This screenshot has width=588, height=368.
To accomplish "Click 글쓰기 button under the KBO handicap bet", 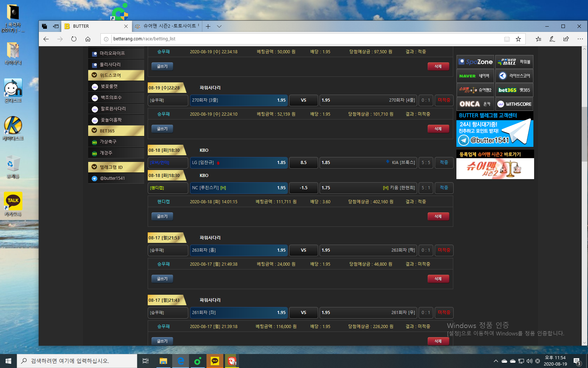I will tap(162, 217).
